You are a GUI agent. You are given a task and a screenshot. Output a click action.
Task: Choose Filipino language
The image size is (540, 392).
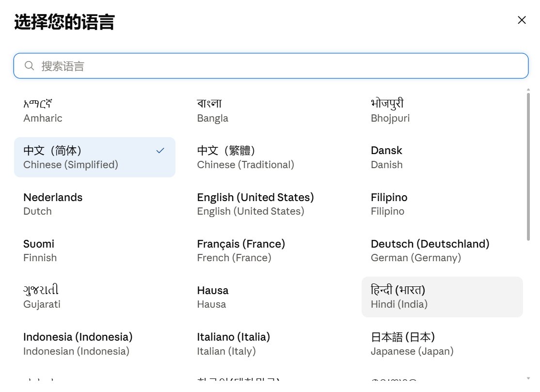pyautogui.click(x=442, y=204)
